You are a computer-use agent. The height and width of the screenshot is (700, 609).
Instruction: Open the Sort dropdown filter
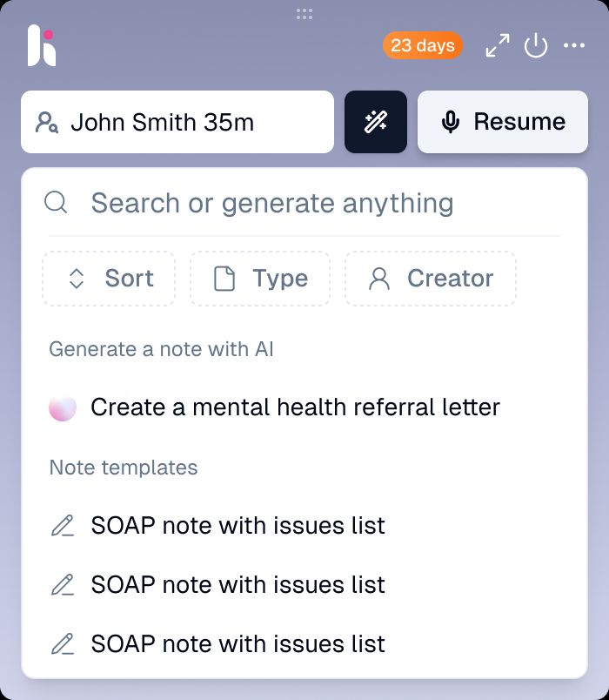(109, 279)
